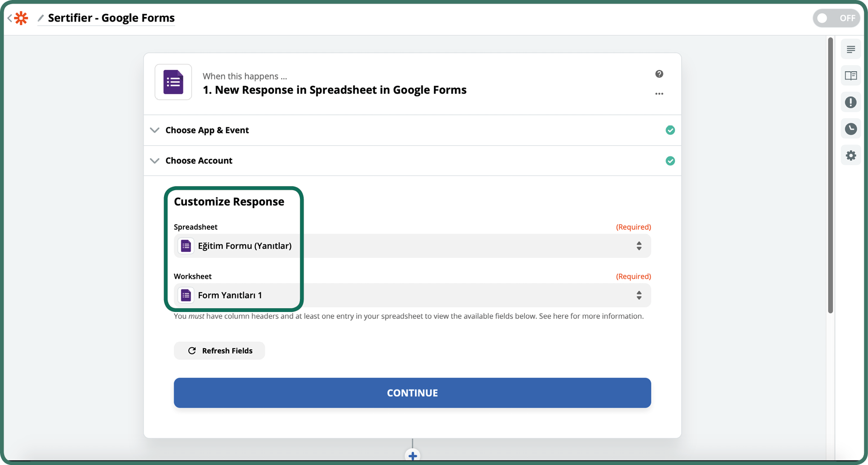Add a step with the plus icon

(412, 456)
